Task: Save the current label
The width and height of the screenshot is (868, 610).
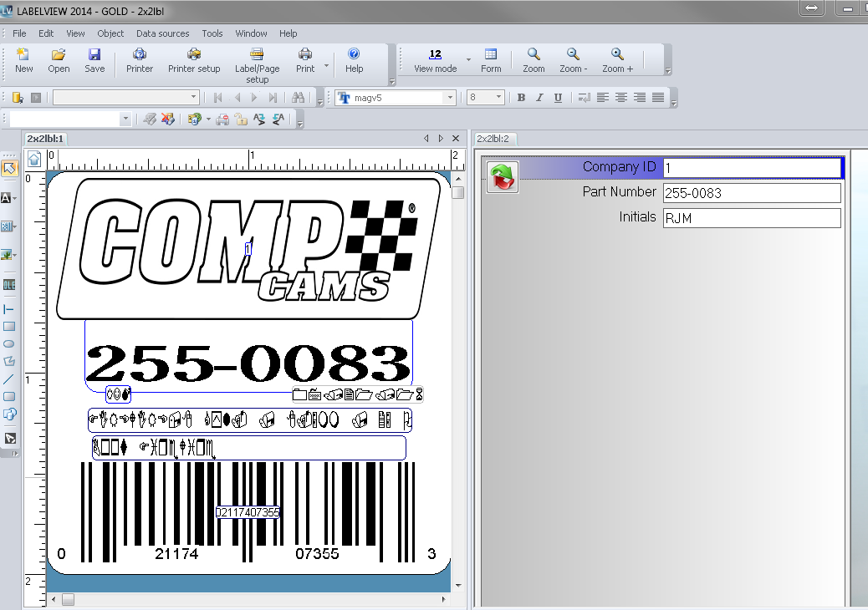Action: click(x=94, y=60)
